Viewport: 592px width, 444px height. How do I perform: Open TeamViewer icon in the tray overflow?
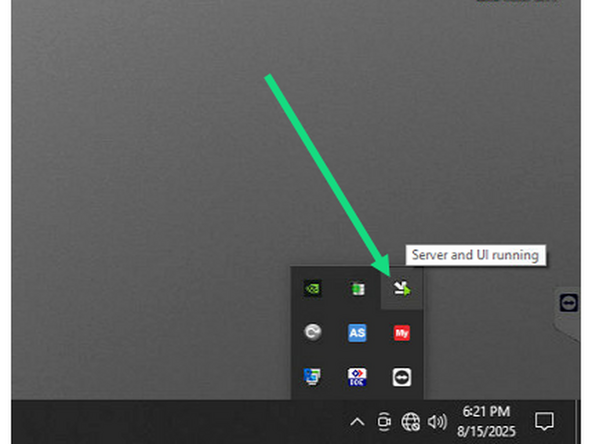[402, 377]
